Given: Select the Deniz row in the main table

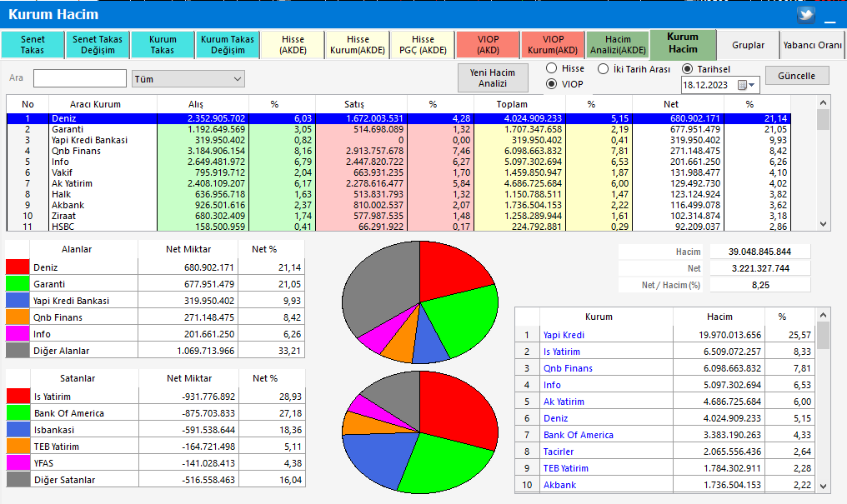Looking at the screenshot, I should [x=398, y=118].
